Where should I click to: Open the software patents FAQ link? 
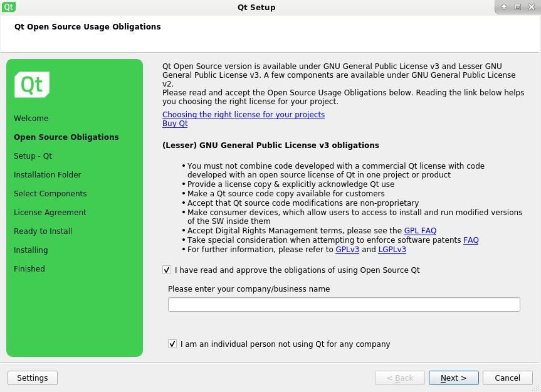click(x=471, y=240)
